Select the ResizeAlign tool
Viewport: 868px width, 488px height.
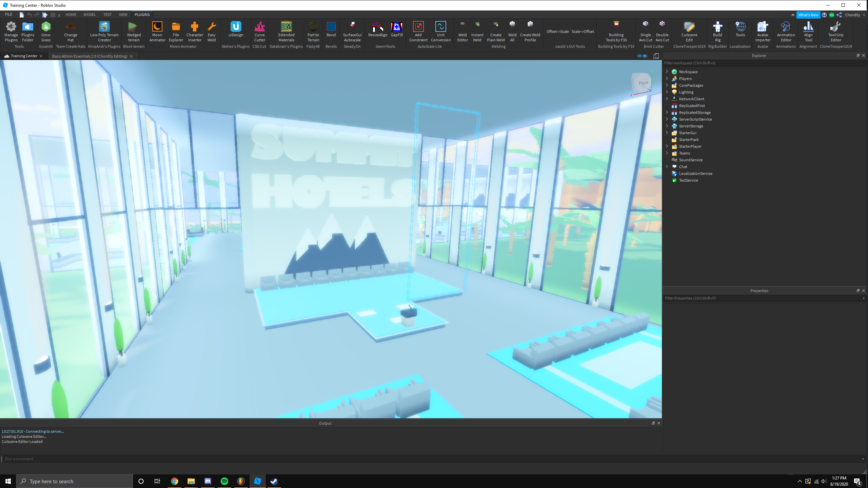click(x=377, y=30)
